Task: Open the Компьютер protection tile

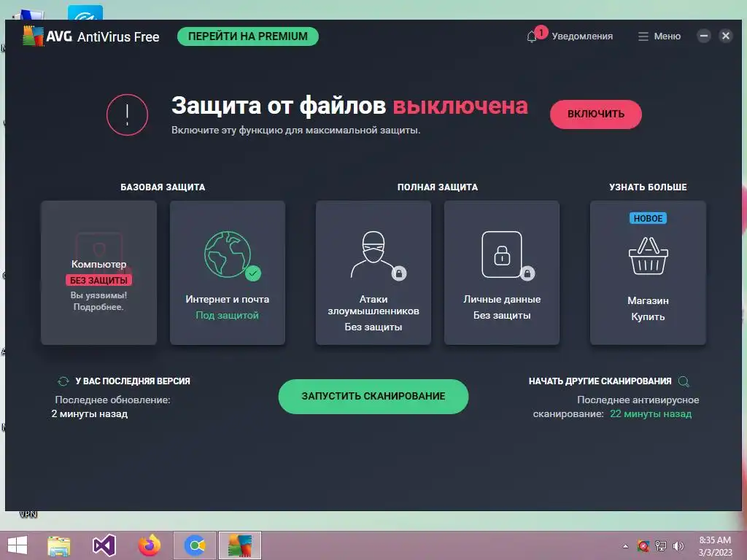Action: point(98,273)
